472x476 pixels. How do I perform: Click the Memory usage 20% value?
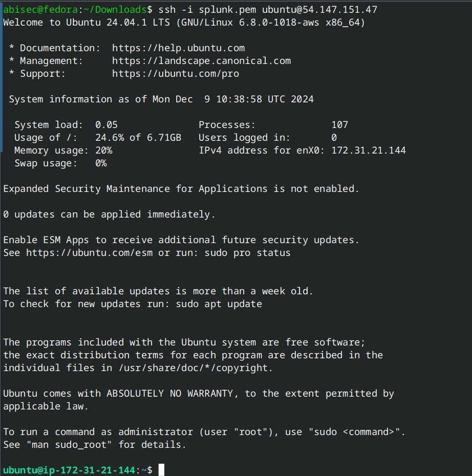(x=103, y=150)
